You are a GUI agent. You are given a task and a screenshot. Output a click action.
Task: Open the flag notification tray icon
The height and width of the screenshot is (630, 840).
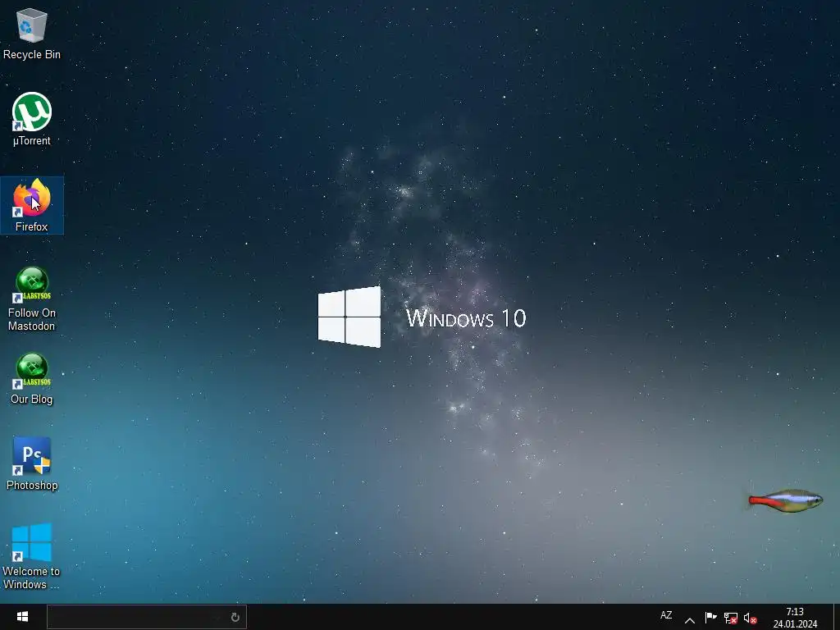point(711,618)
